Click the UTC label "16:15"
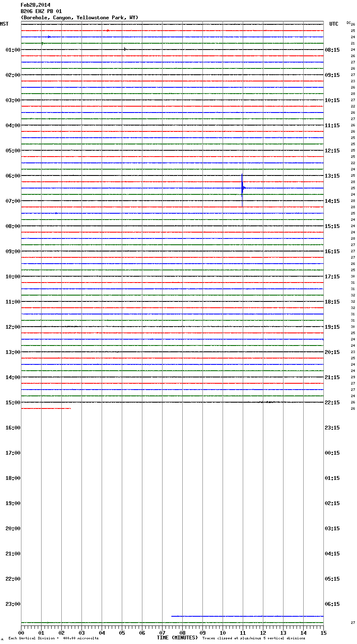 332,251
